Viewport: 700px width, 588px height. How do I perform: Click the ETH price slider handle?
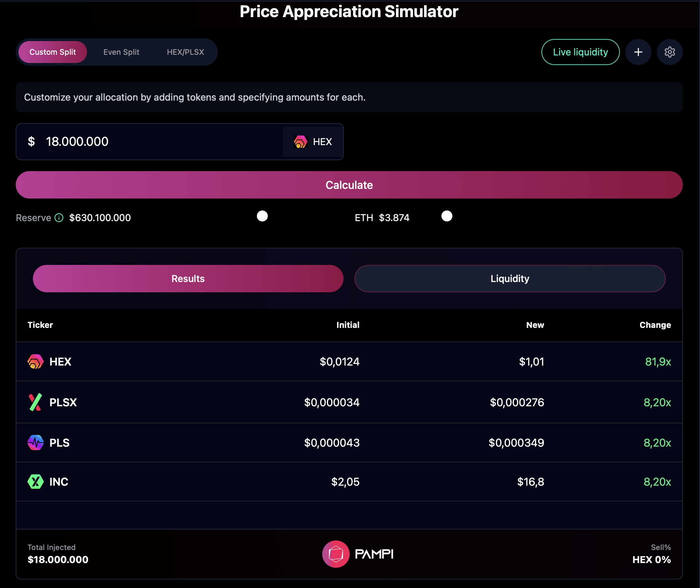point(447,216)
